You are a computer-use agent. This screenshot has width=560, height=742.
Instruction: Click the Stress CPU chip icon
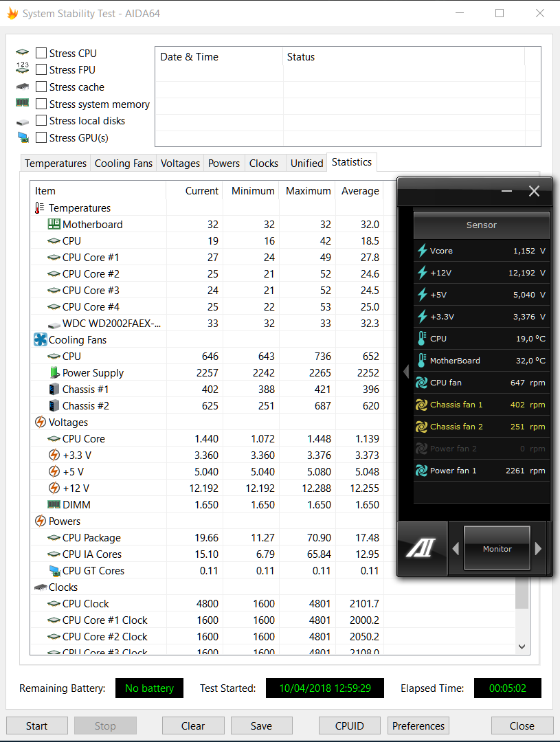(22, 52)
